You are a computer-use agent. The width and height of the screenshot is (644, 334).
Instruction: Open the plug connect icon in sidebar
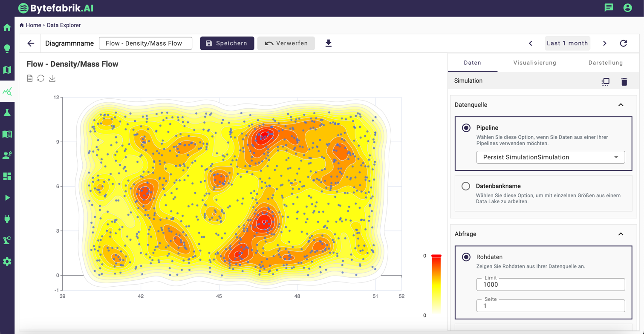(x=7, y=219)
